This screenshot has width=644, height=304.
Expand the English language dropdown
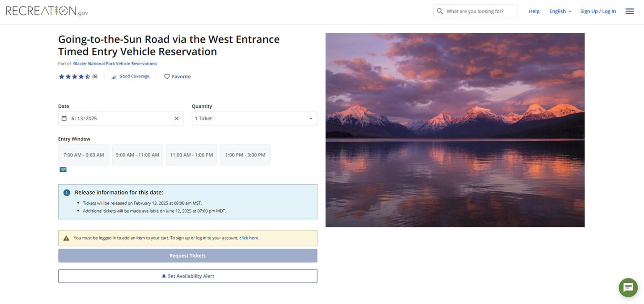(x=560, y=11)
